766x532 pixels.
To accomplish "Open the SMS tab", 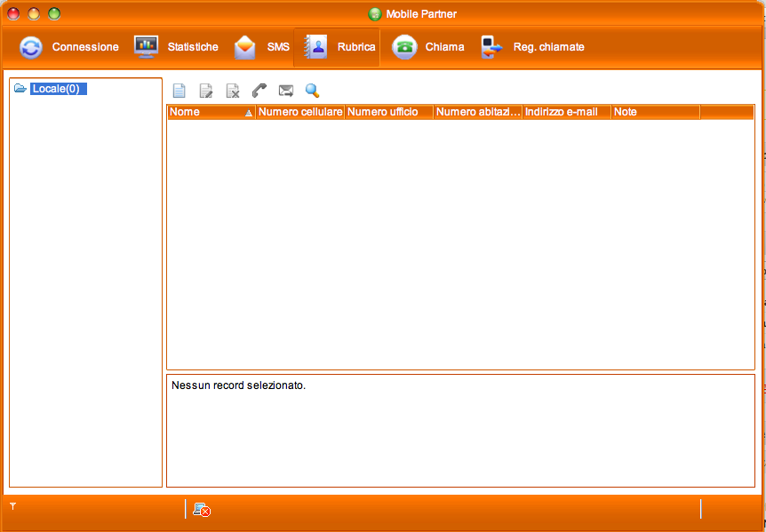I will (x=262, y=47).
